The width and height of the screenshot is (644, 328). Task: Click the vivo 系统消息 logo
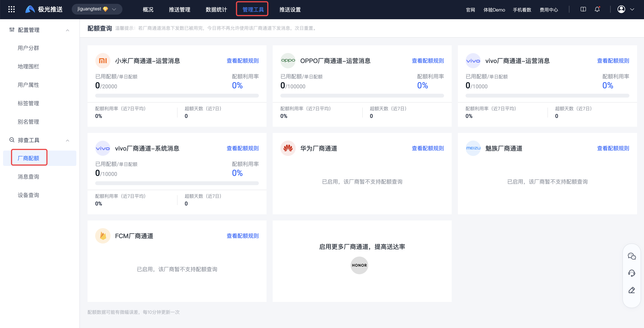coord(103,148)
